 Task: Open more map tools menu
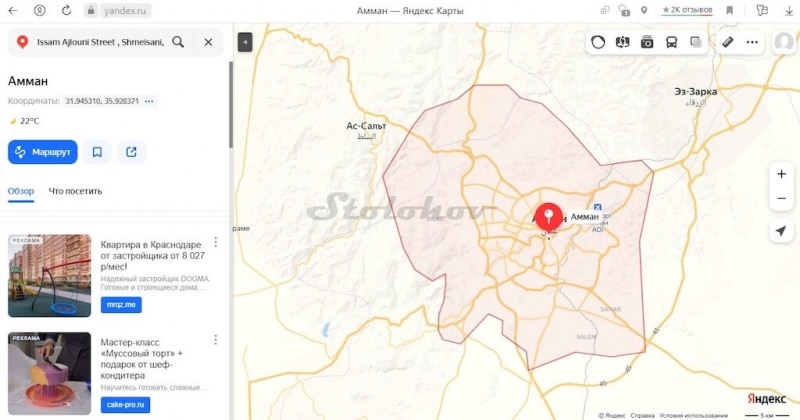[752, 42]
